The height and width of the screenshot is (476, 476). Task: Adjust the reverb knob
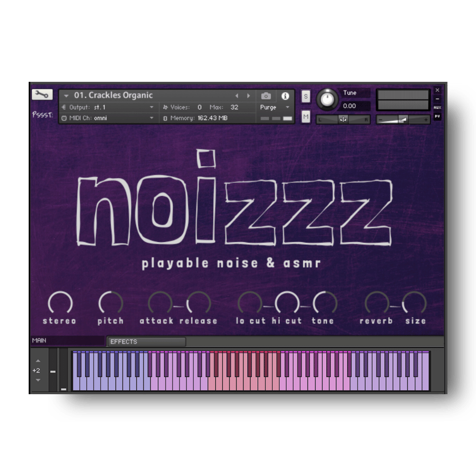click(x=377, y=303)
